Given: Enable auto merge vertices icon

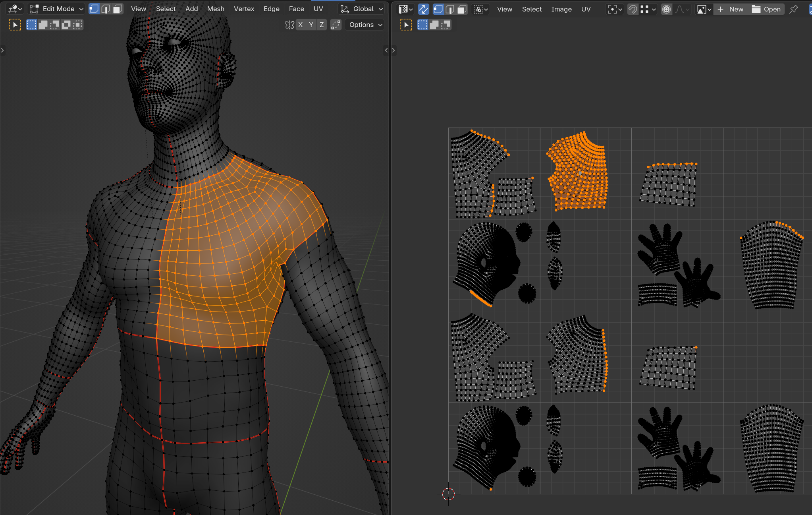Looking at the screenshot, I should tap(336, 25).
